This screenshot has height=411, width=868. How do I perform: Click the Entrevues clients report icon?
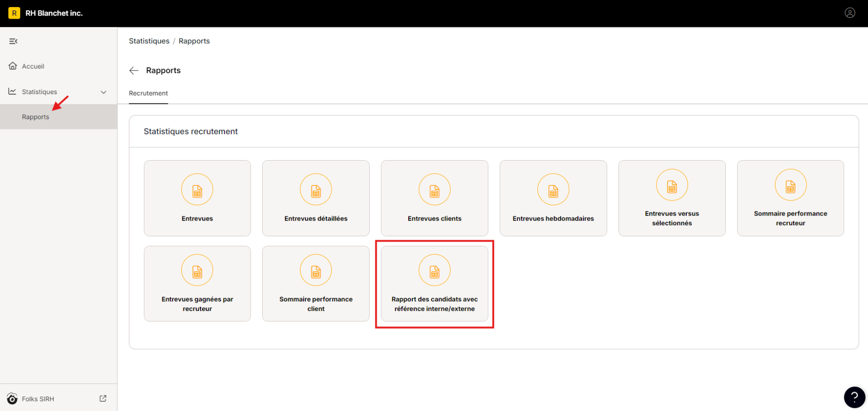[x=435, y=189]
